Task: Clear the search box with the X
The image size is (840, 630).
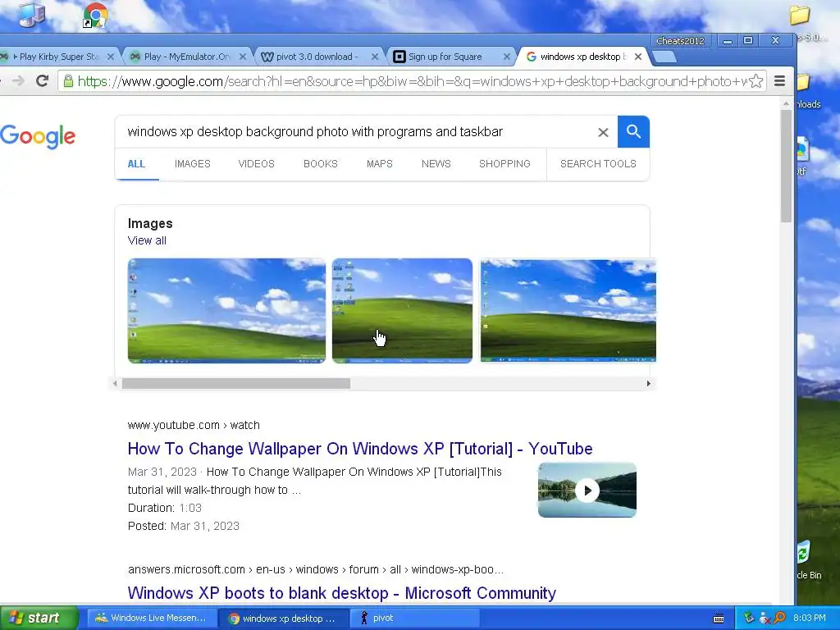Action: pyautogui.click(x=603, y=132)
